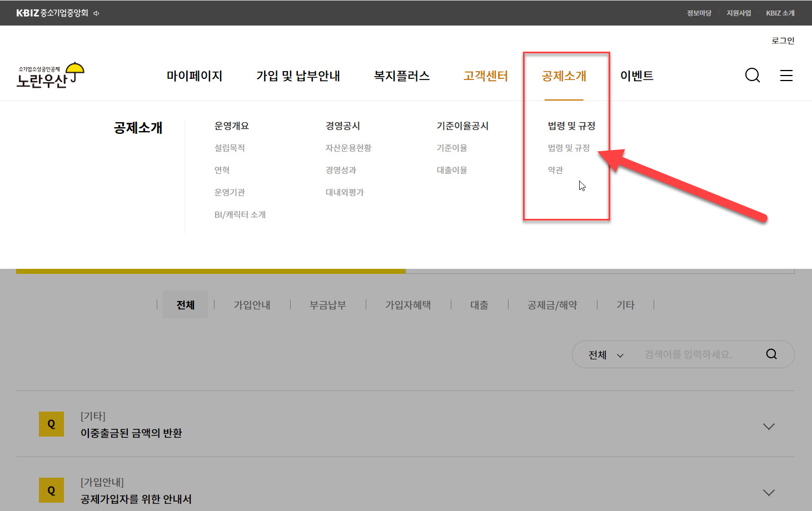Screen dimensions: 812x511
Task: Open the 가입 및 납부안내 main menu
Action: click(298, 76)
